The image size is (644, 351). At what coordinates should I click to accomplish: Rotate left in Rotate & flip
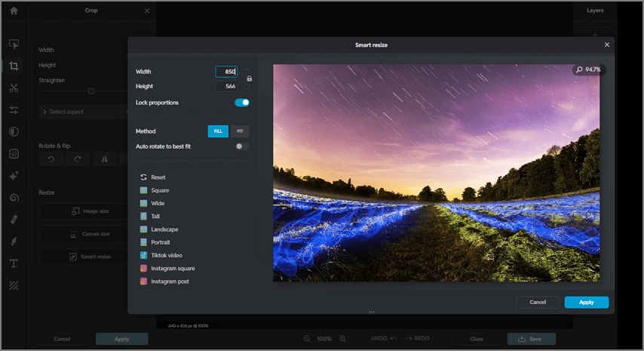(x=51, y=159)
